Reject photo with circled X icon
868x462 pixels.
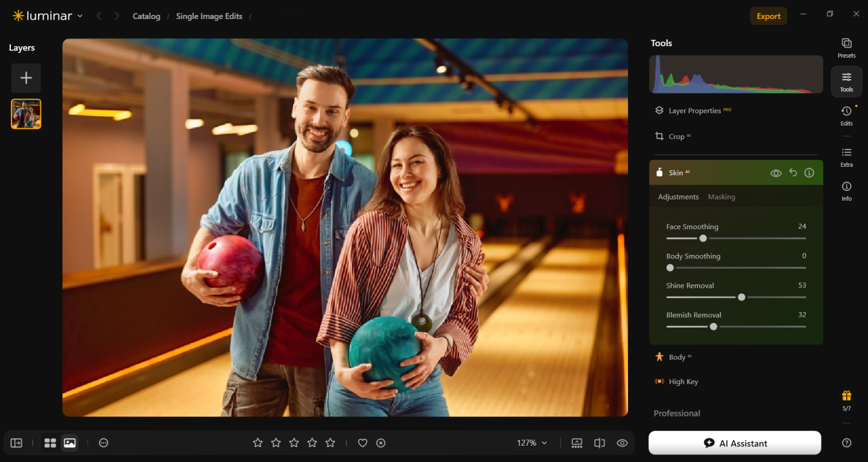[381, 443]
